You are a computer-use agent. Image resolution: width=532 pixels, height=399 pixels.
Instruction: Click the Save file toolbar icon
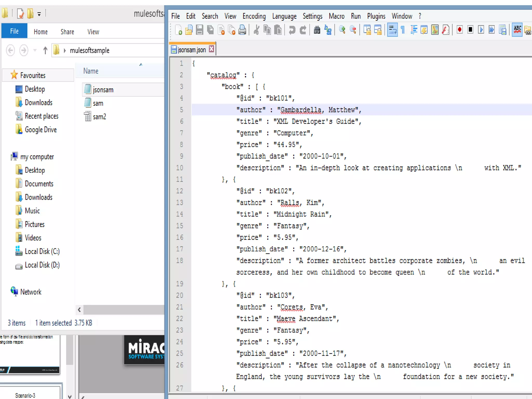click(199, 30)
